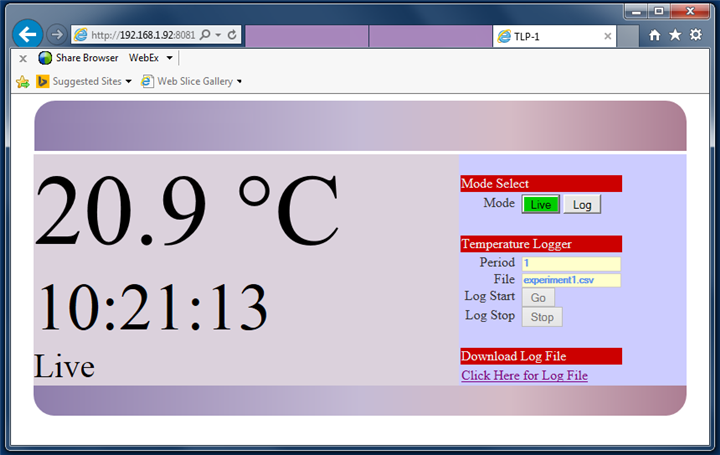
Task: Click the search magnifier in address bar
Action: (x=205, y=34)
